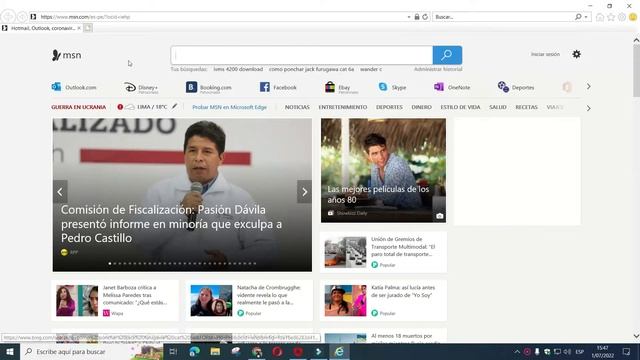Screen dimensions: 640x360
Task: Click the blue MSN search magnifier button
Action: coord(447,55)
